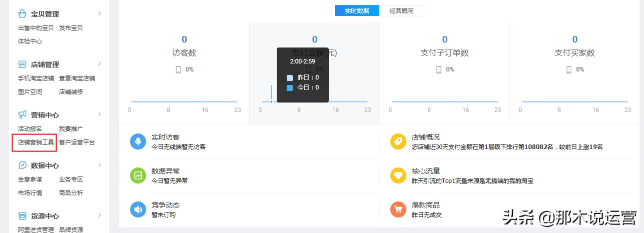Open 商品分析 link
644x233 pixels.
point(71,193)
